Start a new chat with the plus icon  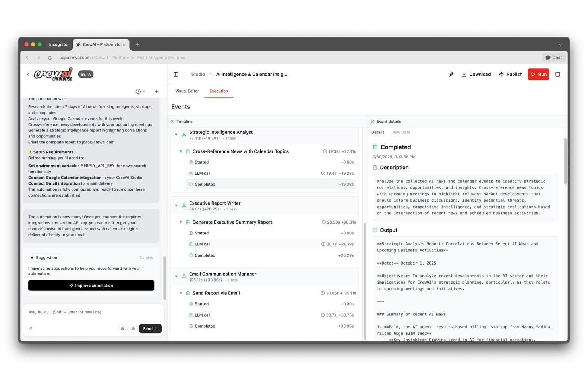pos(157,91)
